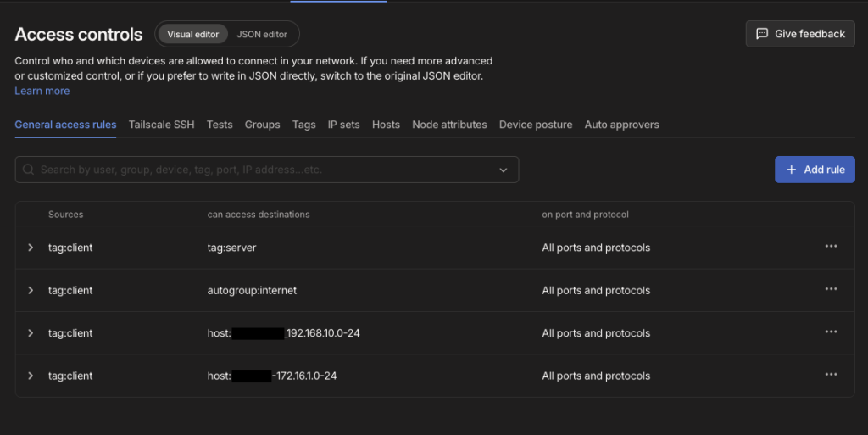View the Node attributes tab
The width and height of the screenshot is (868, 435).
(x=449, y=125)
